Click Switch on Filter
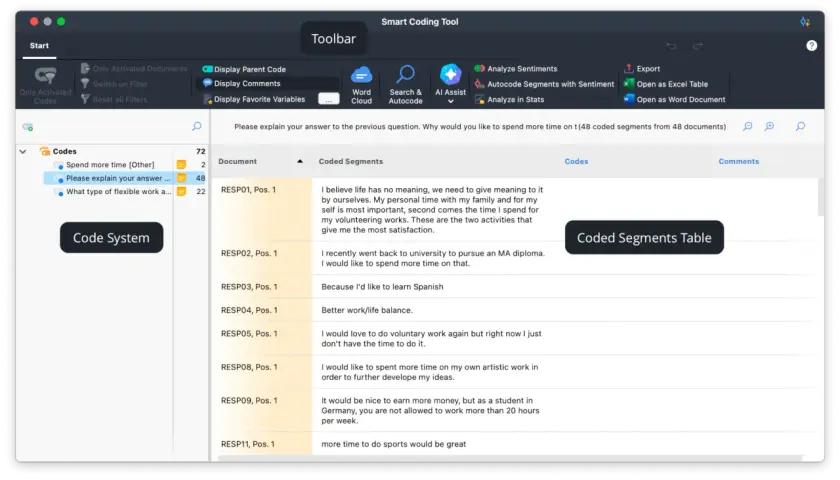The height and width of the screenshot is (480, 840). click(114, 84)
